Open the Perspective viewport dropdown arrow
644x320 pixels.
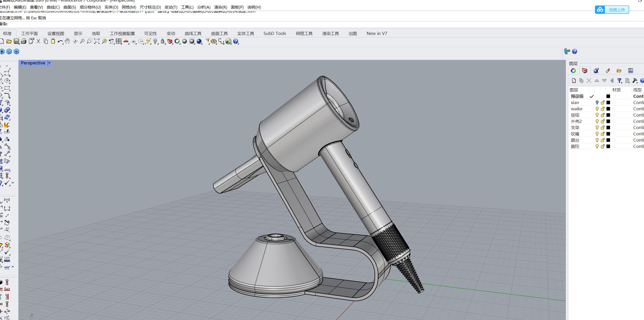point(49,63)
